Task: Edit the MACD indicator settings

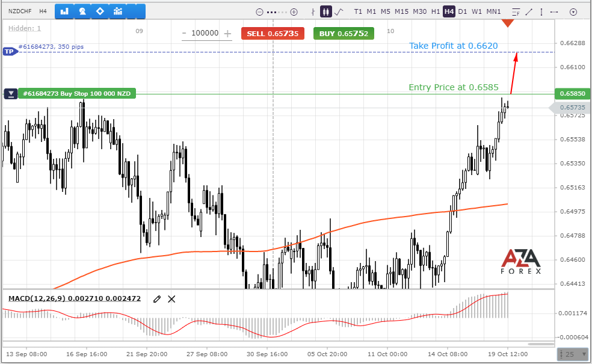Action: point(157,298)
